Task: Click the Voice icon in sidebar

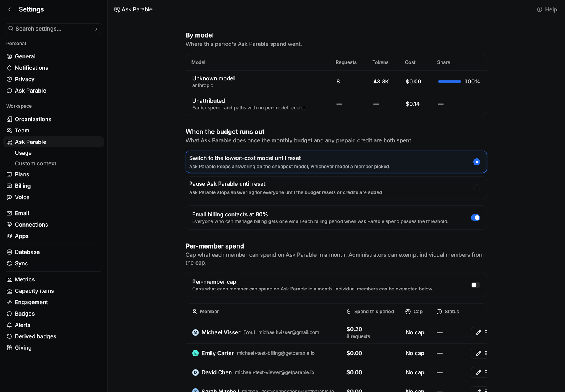Action: [x=9, y=197]
